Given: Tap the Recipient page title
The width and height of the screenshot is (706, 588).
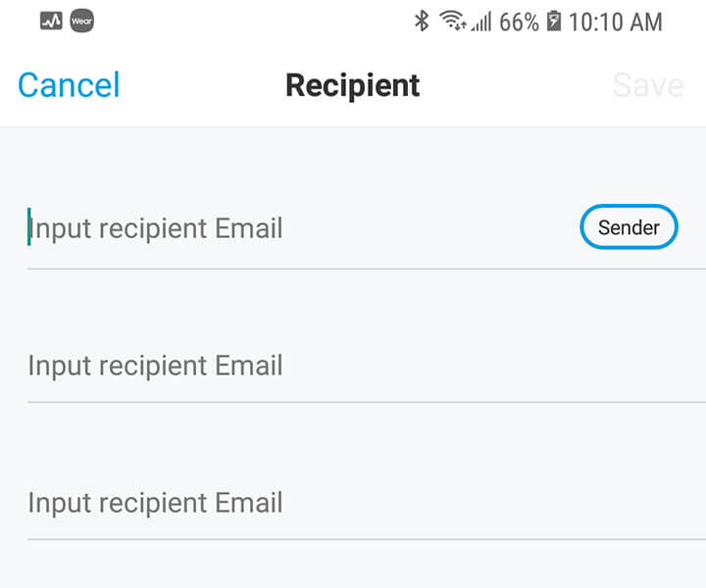Looking at the screenshot, I should (x=353, y=85).
